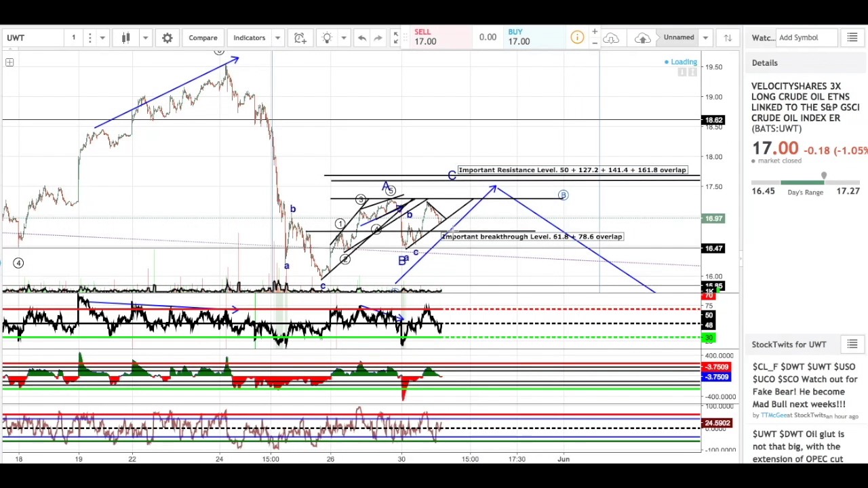Viewport: 868px width, 488px height.
Task: Click the Compare button
Action: pyautogui.click(x=203, y=38)
